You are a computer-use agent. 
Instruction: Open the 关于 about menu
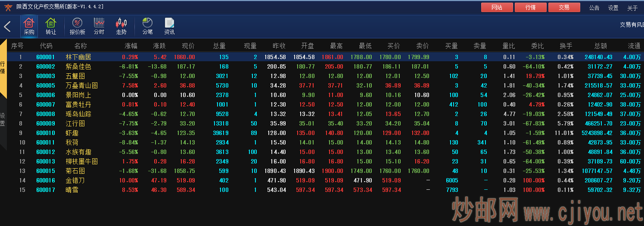(x=632, y=8)
